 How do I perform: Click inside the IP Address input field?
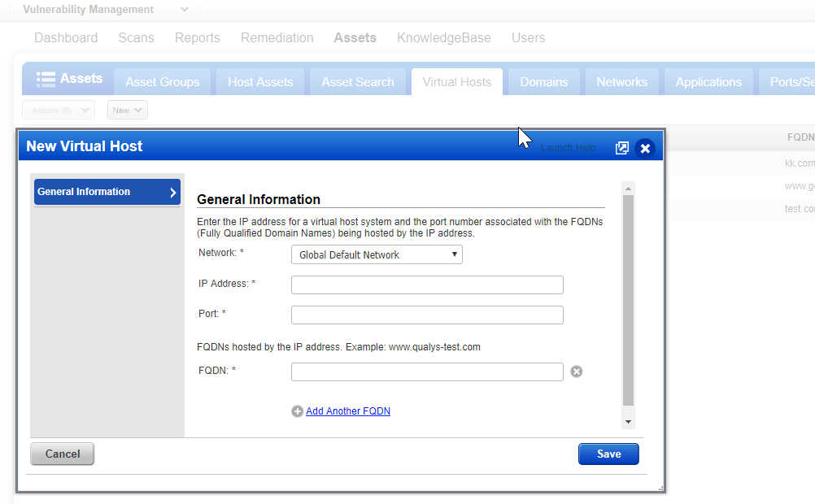click(x=427, y=285)
